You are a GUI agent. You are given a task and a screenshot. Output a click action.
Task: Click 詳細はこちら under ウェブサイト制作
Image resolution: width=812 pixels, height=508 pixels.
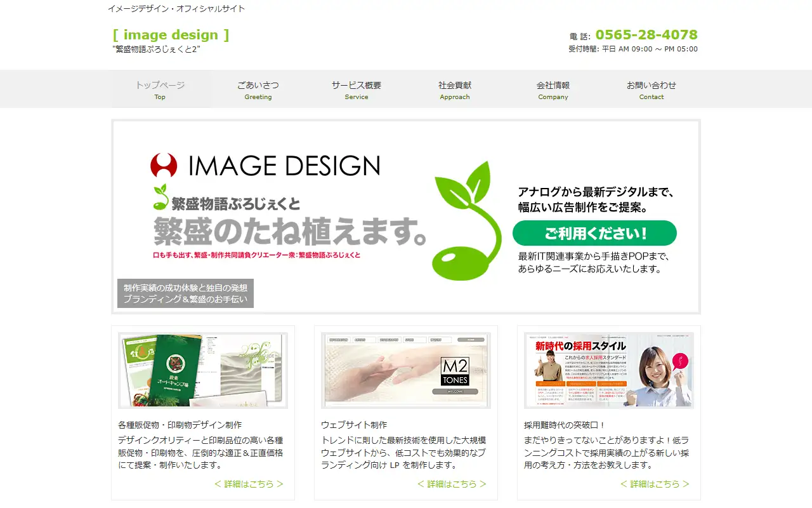pos(452,484)
